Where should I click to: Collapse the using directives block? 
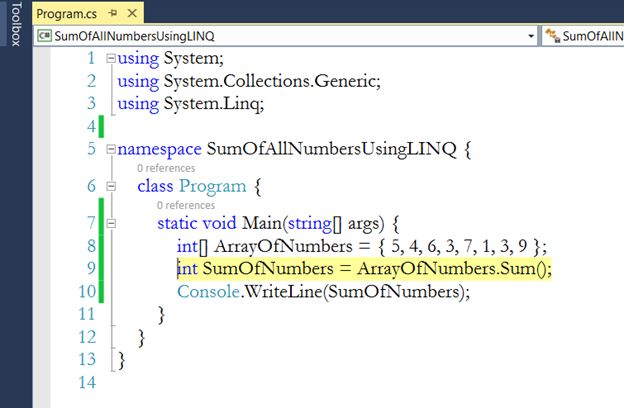(x=111, y=59)
